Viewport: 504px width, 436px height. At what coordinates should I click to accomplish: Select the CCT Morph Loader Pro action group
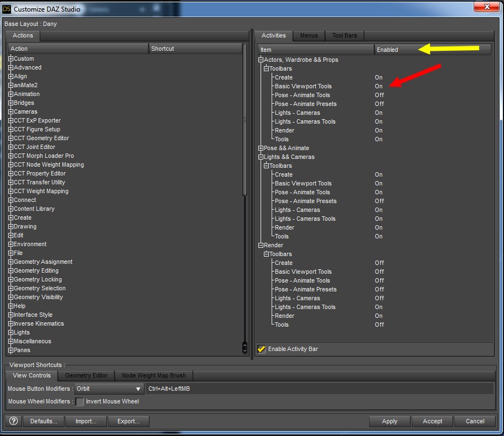(44, 156)
